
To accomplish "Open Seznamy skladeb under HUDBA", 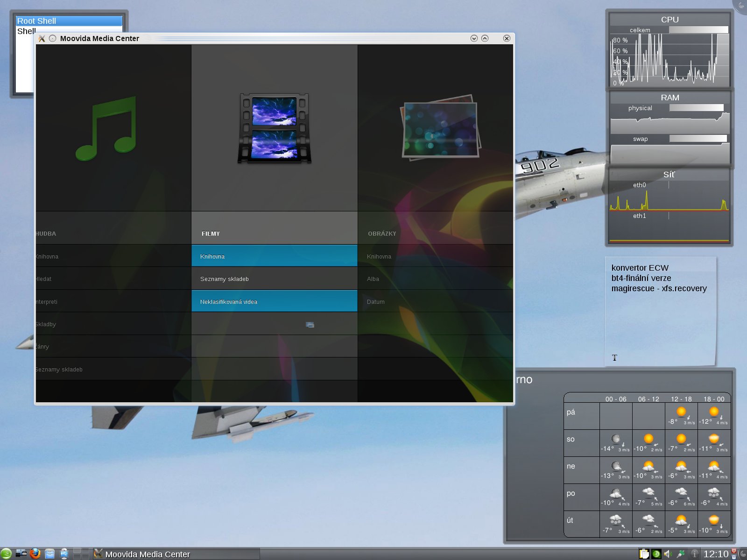I will (113, 369).
